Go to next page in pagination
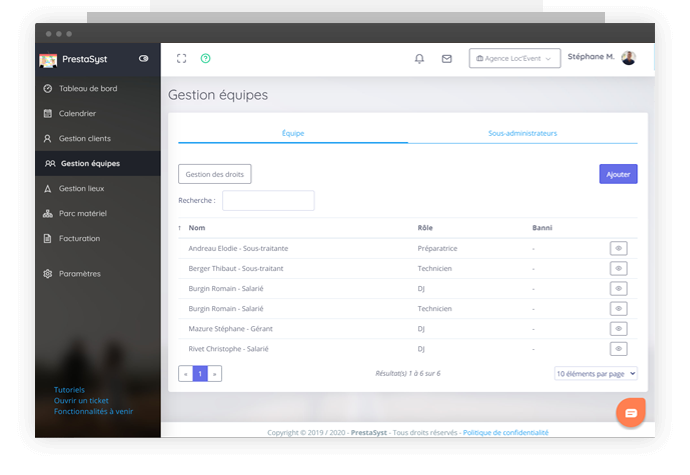Screen dimensions: 690x475 click(x=214, y=374)
